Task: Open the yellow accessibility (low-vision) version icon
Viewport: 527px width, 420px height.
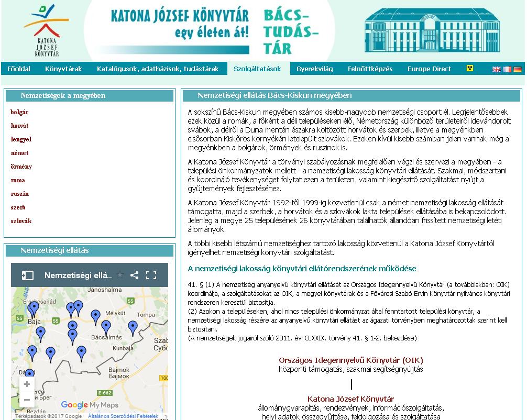Action: [x=470, y=69]
